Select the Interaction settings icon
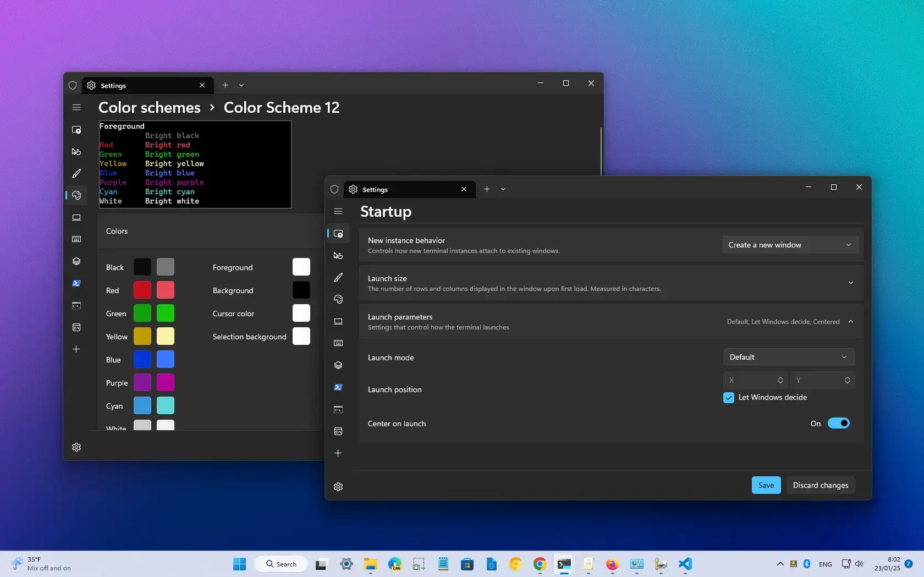924x577 pixels. pos(338,255)
